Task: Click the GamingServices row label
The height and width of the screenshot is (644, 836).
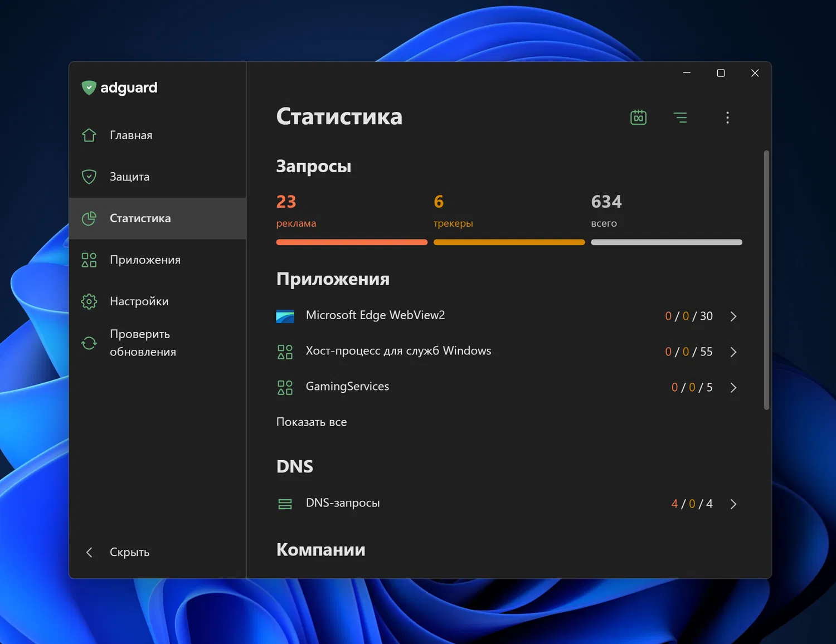Action: (x=347, y=387)
